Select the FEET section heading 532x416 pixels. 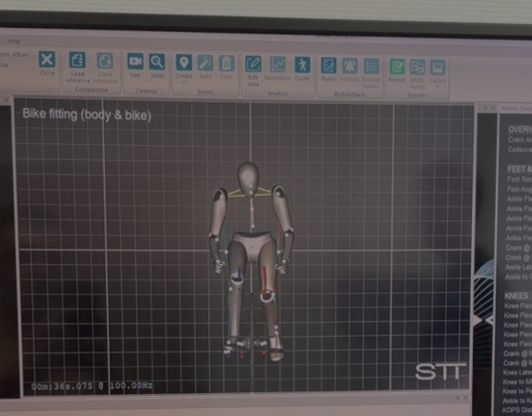(x=519, y=169)
